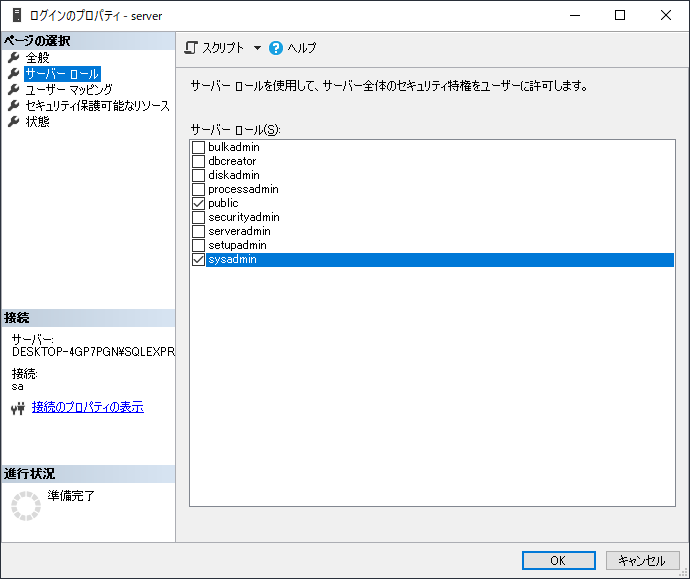Enable the diskadmin role checkbox
690x579 pixels.
point(198,175)
